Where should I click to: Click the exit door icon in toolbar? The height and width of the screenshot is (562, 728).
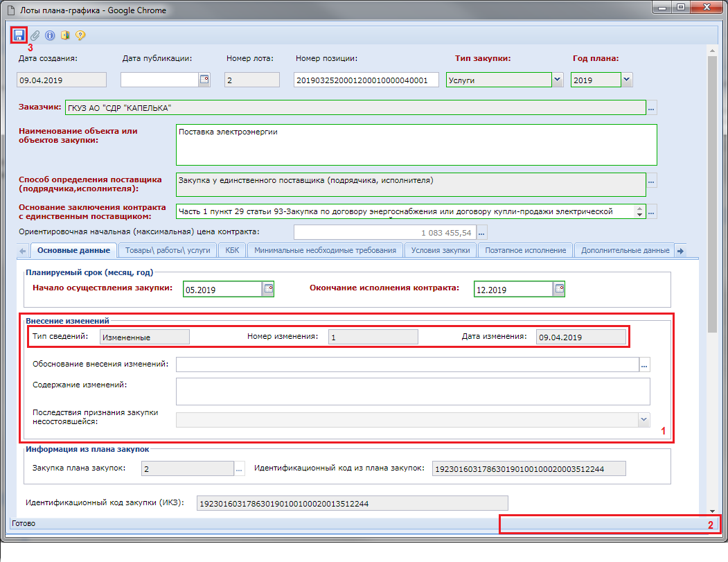[65, 35]
